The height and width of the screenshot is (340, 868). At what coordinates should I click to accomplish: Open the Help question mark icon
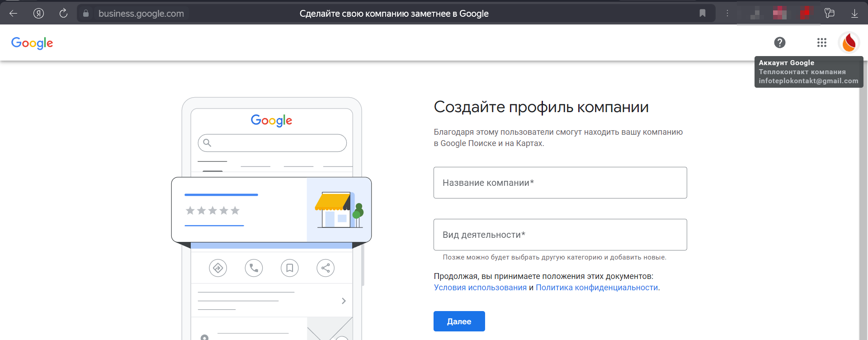pos(780,42)
